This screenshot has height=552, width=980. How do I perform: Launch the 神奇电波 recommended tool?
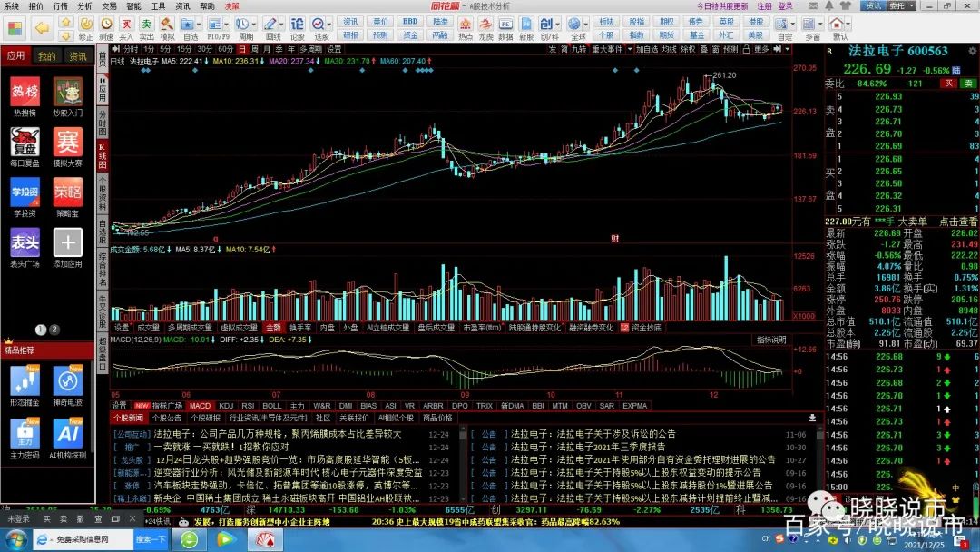pyautogui.click(x=67, y=380)
